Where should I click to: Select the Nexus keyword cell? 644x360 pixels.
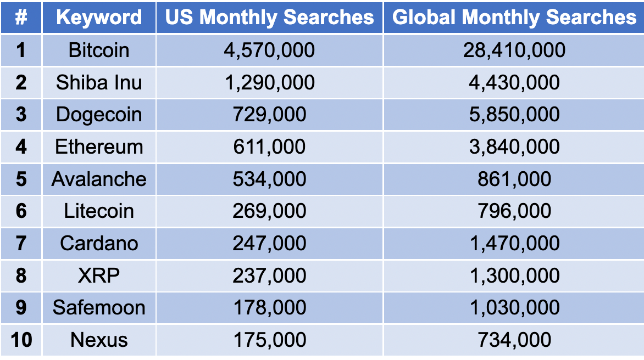[99, 340]
